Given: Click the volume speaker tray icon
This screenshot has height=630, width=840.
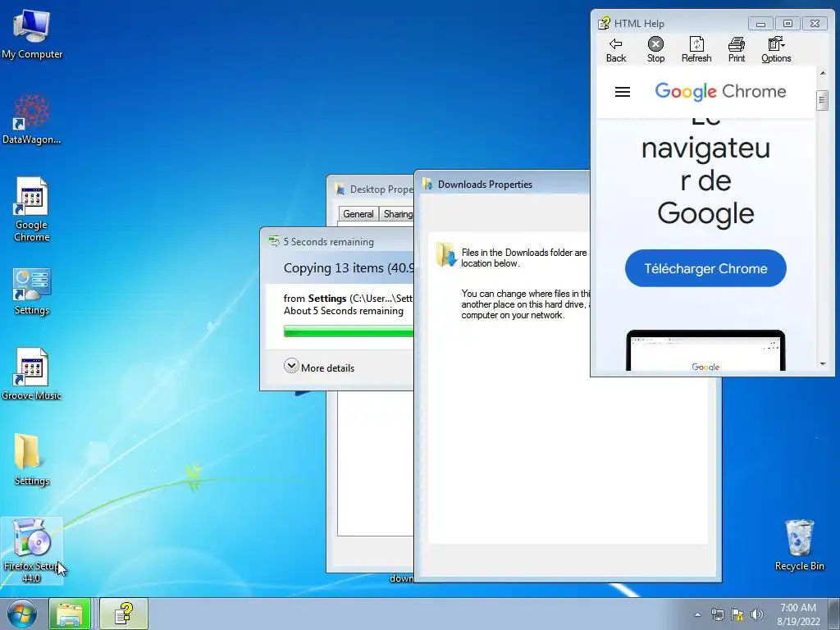Looking at the screenshot, I should coord(757,614).
